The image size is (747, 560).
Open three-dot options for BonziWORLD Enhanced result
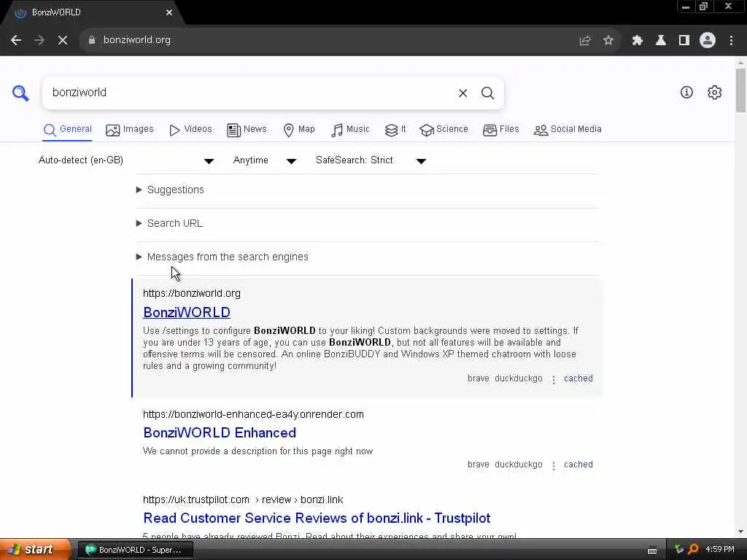(x=554, y=465)
